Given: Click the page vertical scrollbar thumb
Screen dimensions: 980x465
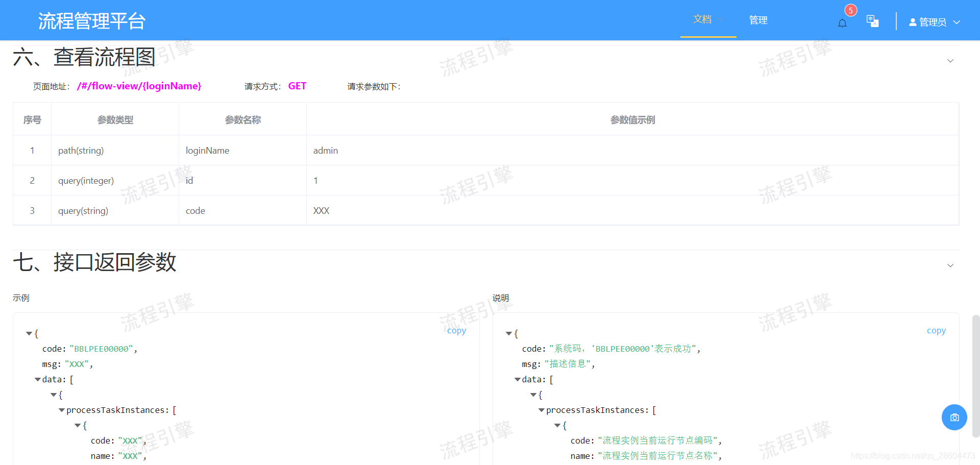Looking at the screenshot, I should pos(976,376).
